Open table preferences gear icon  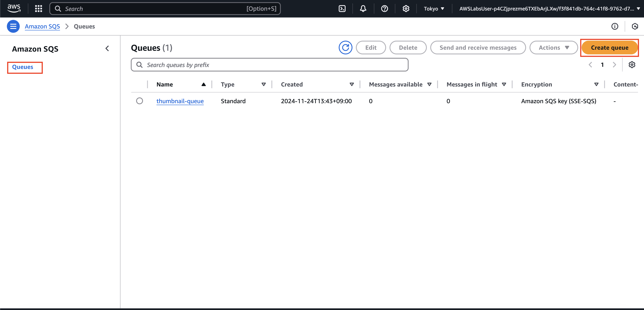click(x=632, y=65)
